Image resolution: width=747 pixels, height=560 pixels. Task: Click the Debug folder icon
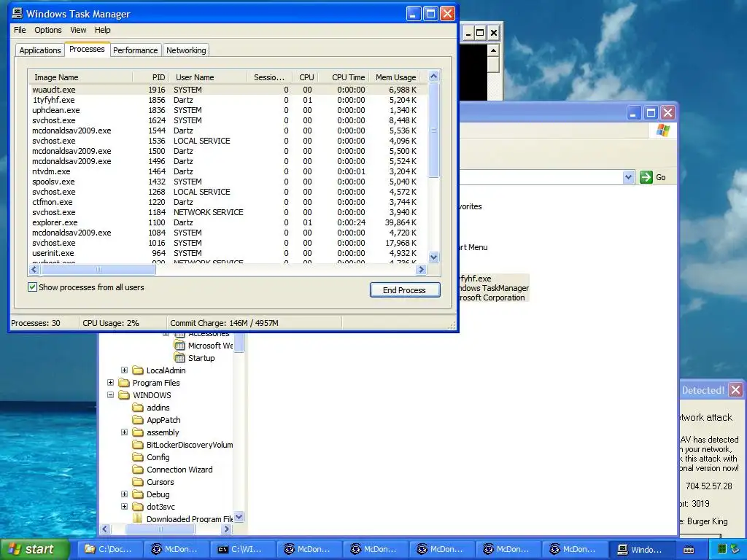(138, 494)
